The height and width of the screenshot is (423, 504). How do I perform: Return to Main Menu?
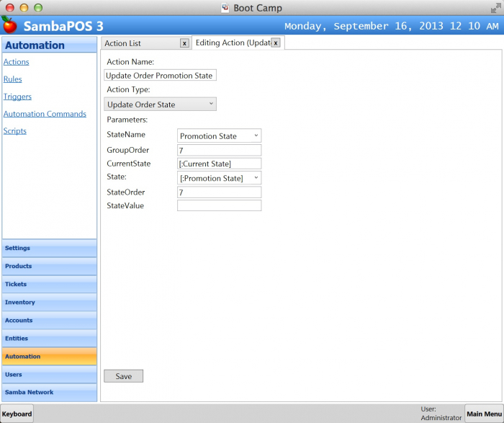484,414
